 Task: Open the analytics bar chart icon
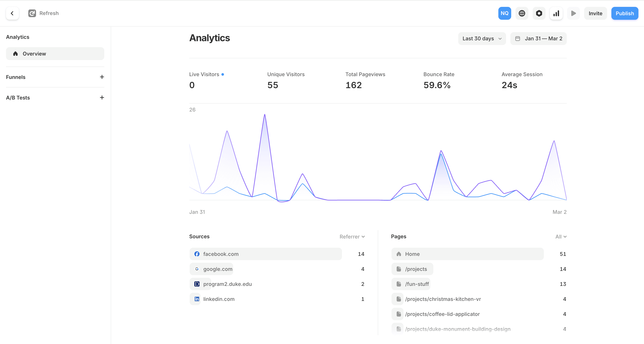556,13
